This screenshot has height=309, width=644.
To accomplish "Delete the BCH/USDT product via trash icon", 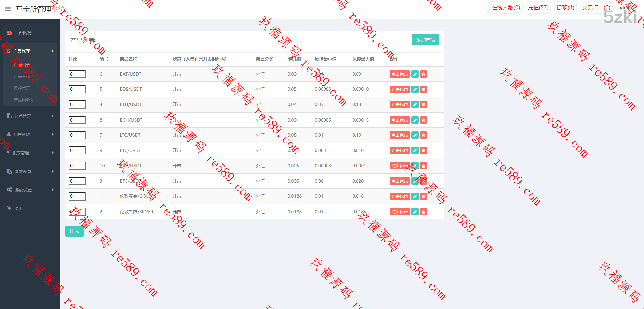I will [x=424, y=120].
